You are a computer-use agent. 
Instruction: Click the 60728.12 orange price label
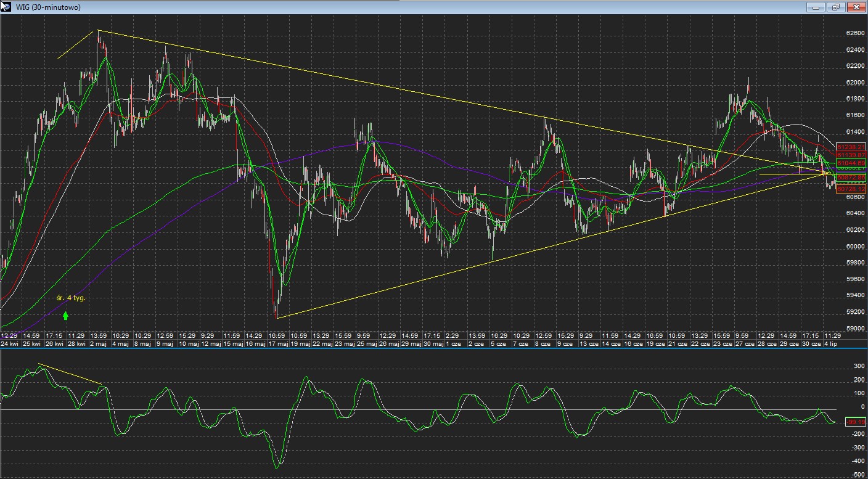tap(851, 189)
